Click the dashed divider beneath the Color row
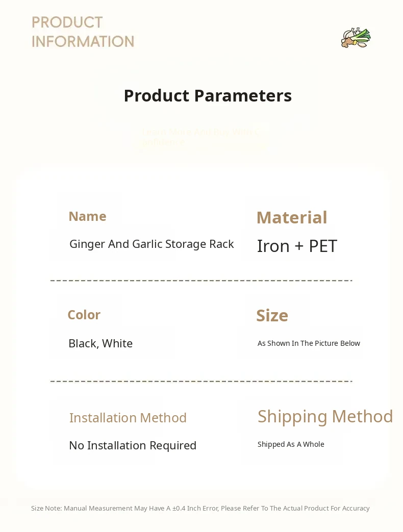The image size is (403, 532). pos(201,381)
